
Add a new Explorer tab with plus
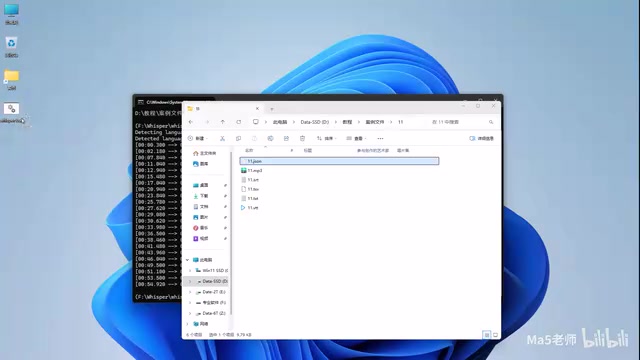272,109
